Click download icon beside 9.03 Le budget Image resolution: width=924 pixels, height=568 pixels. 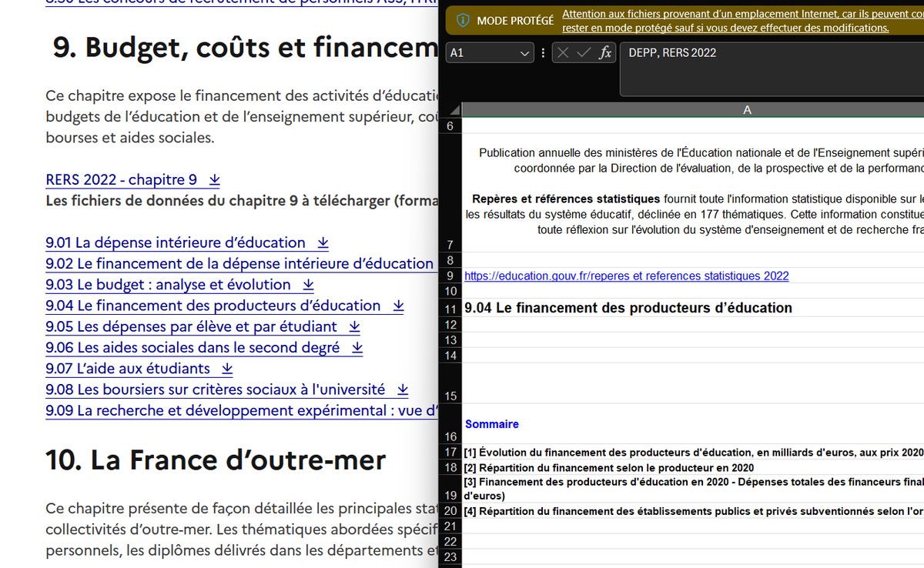coord(309,285)
